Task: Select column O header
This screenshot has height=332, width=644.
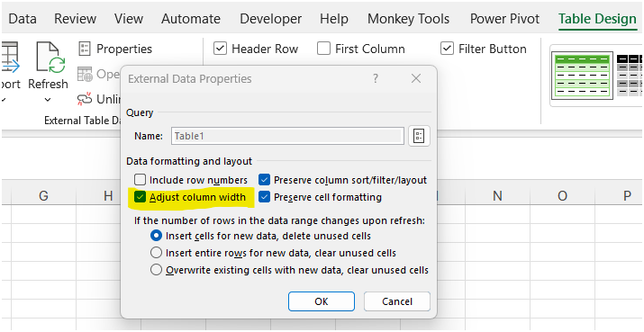Action: [562, 196]
